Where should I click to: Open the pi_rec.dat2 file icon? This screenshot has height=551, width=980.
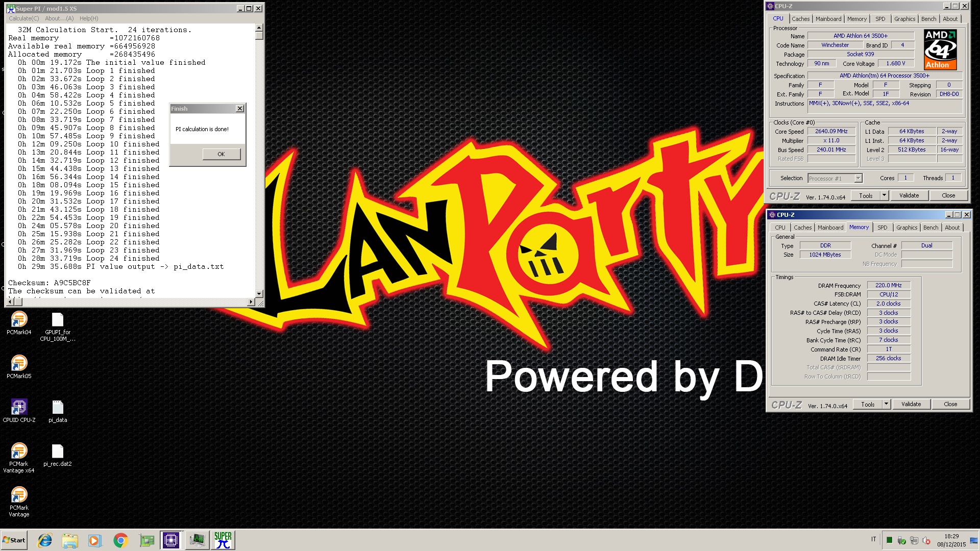pyautogui.click(x=58, y=455)
